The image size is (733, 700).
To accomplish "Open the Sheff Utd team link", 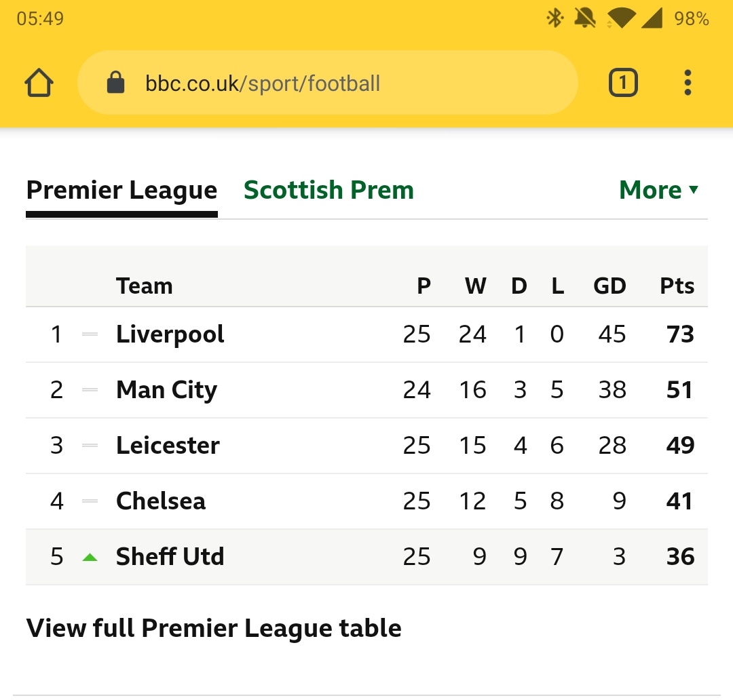I will coord(170,557).
